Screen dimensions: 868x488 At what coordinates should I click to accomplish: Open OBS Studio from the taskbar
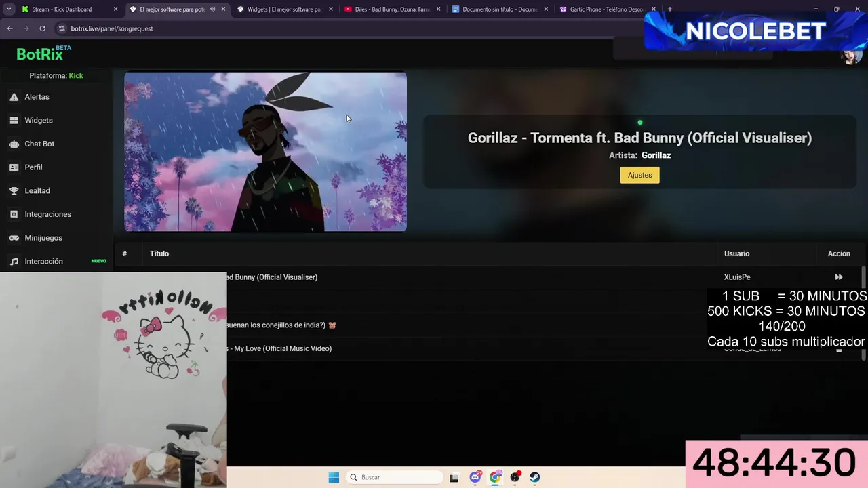[515, 477]
